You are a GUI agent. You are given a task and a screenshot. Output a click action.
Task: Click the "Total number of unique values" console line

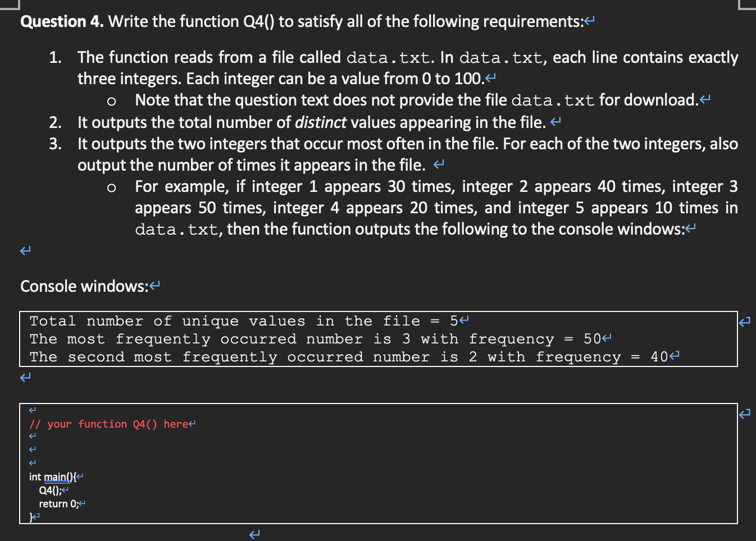(244, 321)
